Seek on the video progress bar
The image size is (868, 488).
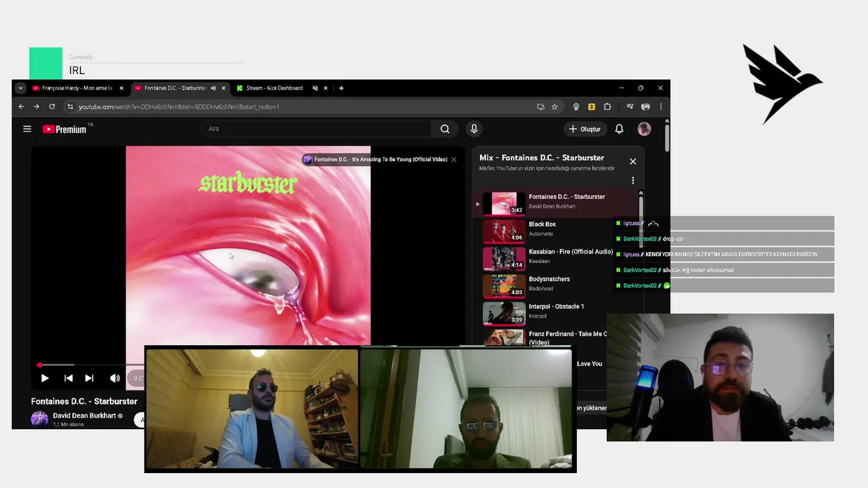pos(91,365)
